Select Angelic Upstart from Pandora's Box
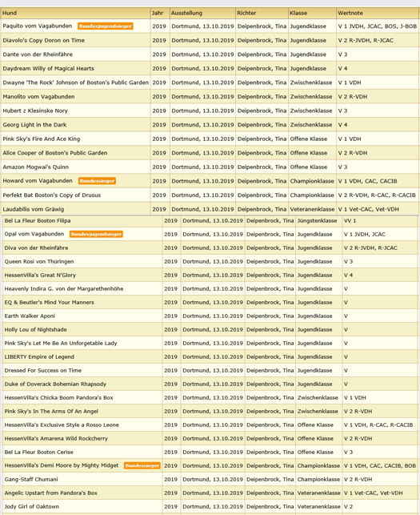 point(51,493)
